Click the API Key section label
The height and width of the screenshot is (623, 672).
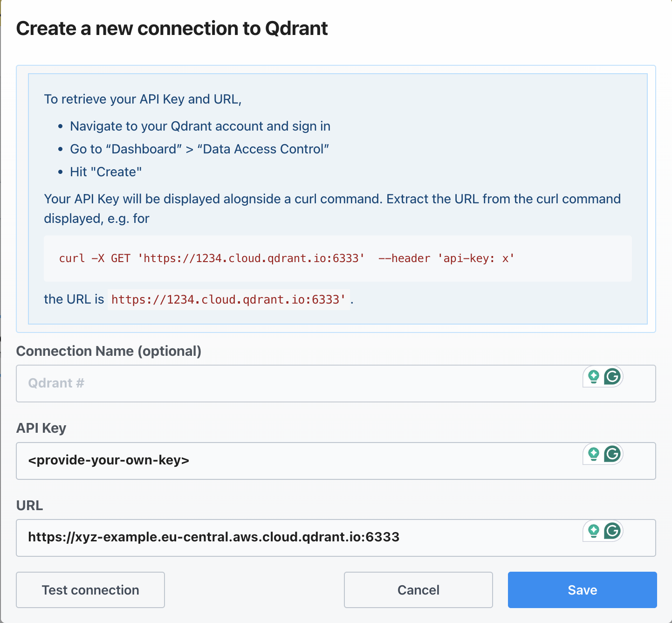click(x=41, y=428)
